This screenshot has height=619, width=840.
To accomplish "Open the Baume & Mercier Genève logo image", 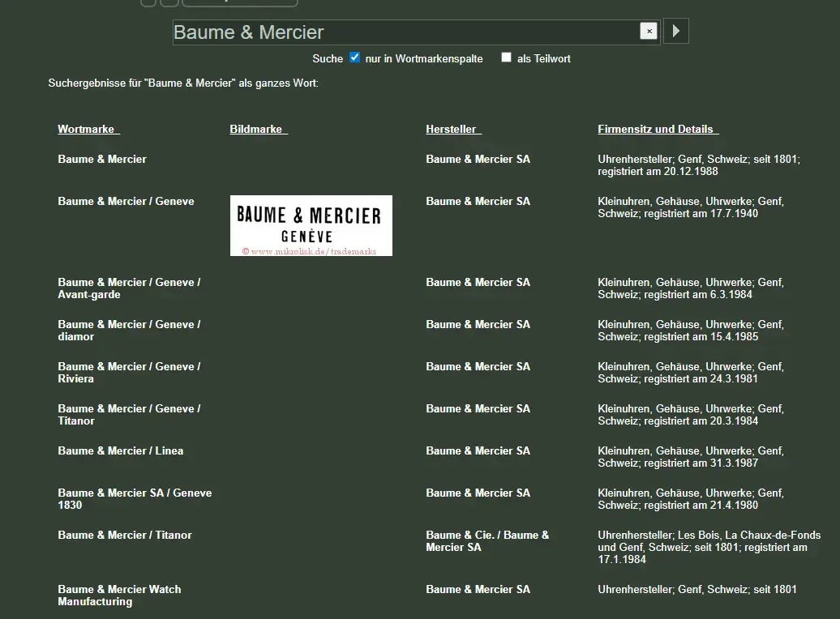I will (x=311, y=225).
